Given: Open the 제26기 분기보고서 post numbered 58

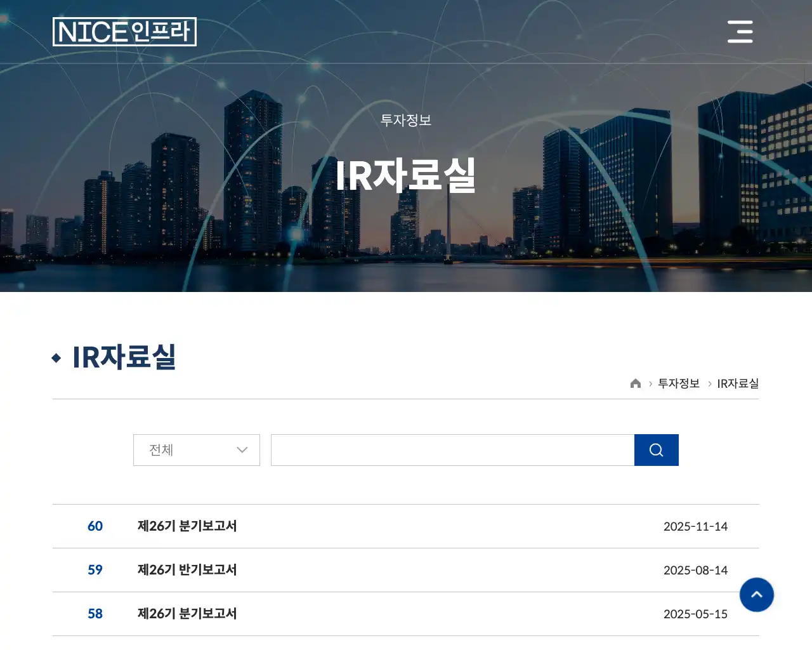Looking at the screenshot, I should click(x=187, y=614).
